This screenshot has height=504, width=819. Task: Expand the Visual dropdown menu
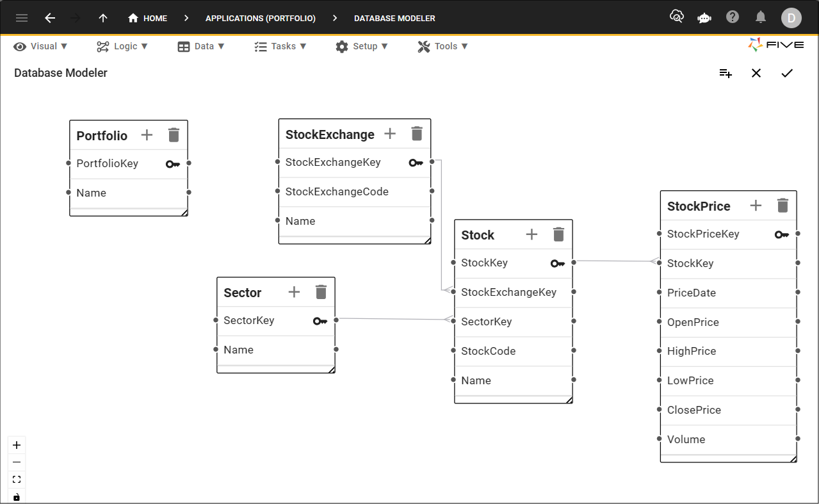[x=40, y=46]
